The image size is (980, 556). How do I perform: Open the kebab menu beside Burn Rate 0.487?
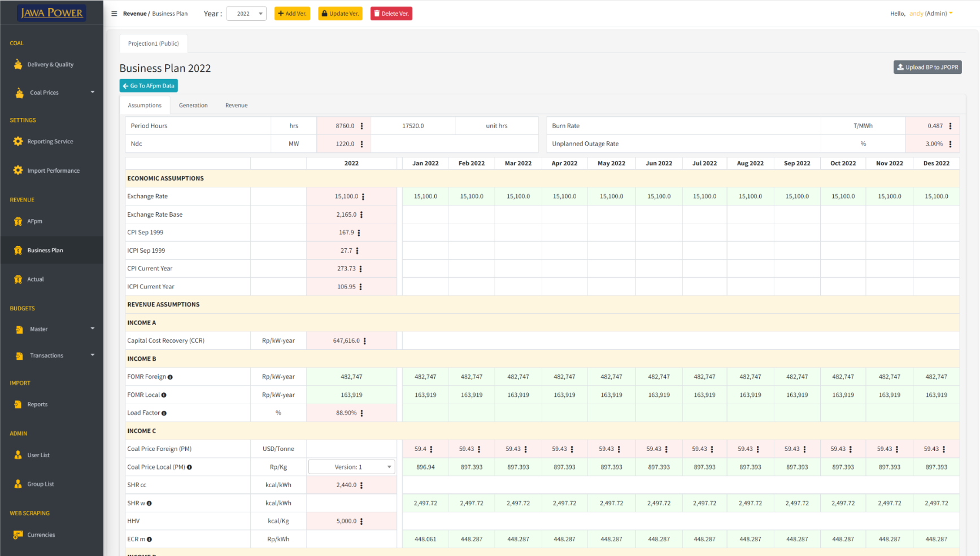[x=950, y=126]
